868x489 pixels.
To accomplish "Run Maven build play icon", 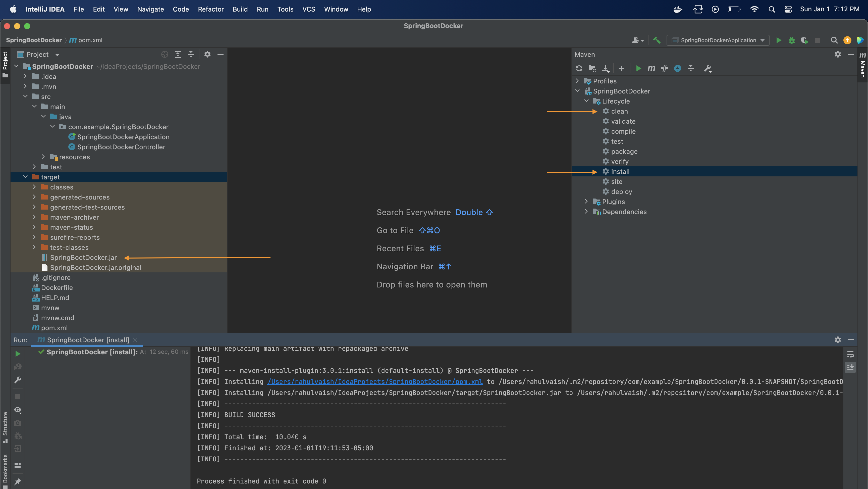I will point(638,68).
